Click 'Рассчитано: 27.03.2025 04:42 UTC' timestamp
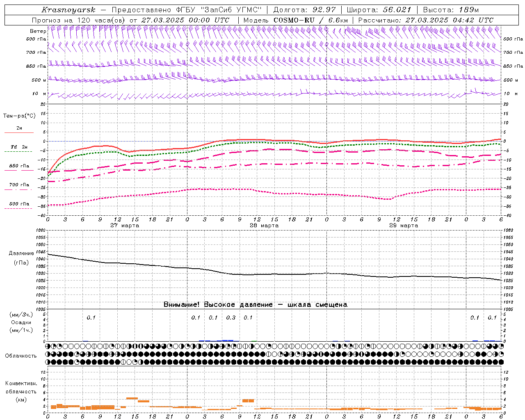Image resolution: width=525 pixels, height=420 pixels. (x=426, y=20)
